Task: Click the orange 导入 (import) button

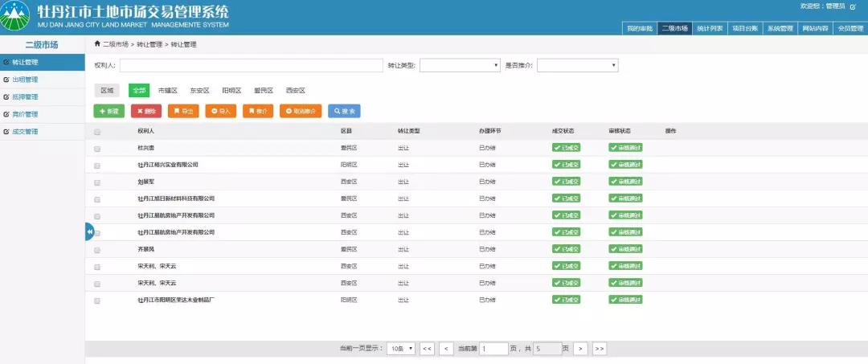Action: 221,111
